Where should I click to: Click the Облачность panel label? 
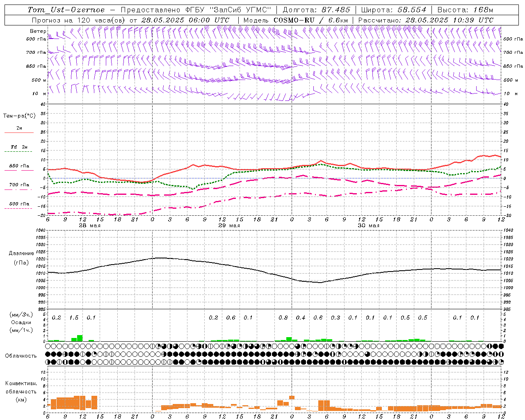click(x=21, y=356)
